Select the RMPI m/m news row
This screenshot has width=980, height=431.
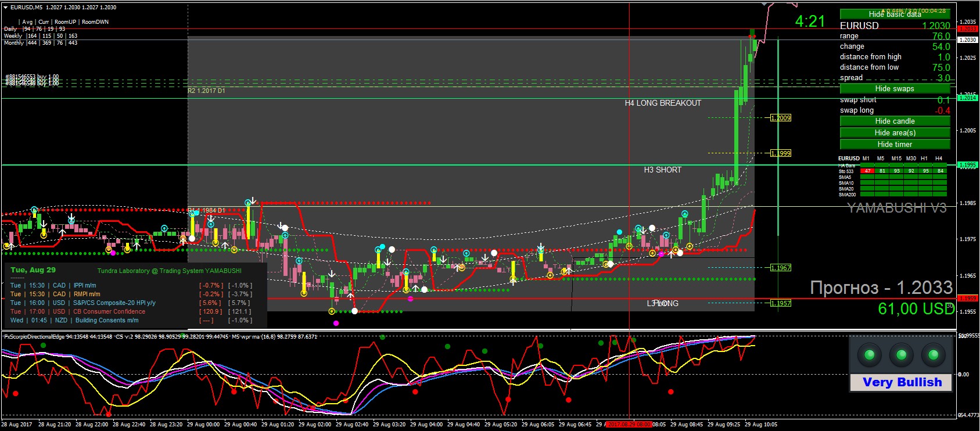[x=131, y=294]
